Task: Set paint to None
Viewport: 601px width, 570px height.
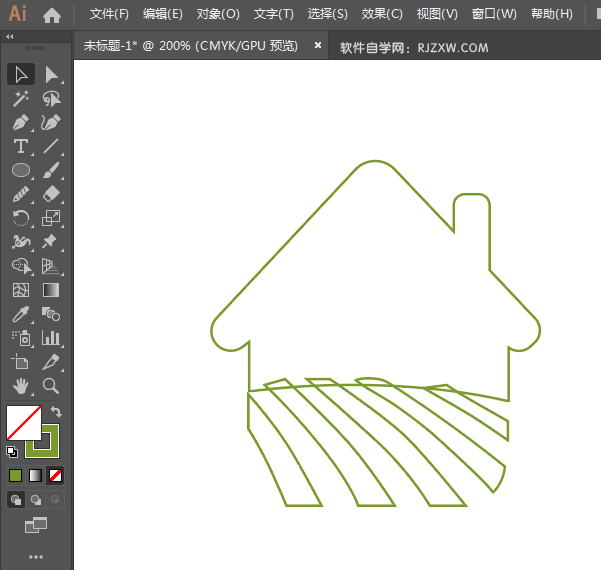Action: (x=55, y=476)
